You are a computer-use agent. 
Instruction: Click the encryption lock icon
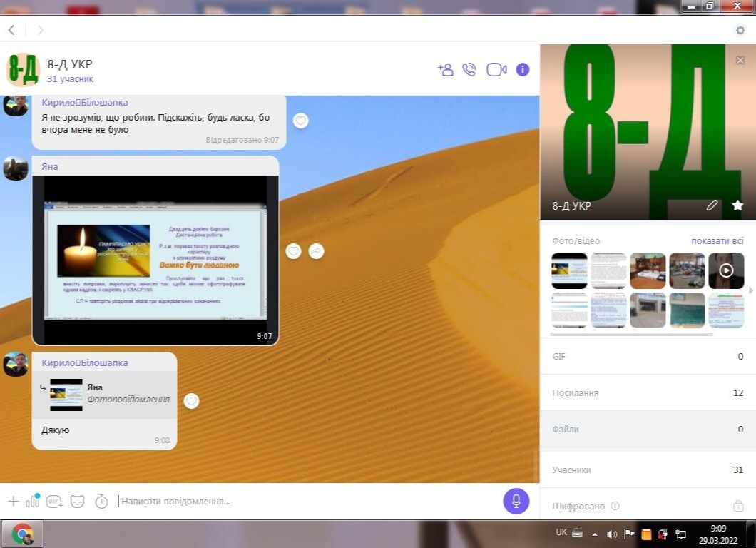[x=738, y=506]
